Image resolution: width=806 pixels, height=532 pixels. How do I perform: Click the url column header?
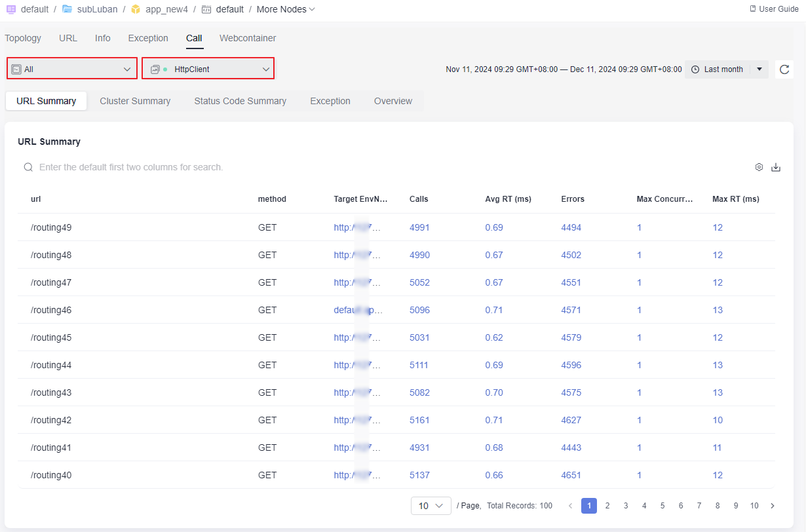point(36,199)
